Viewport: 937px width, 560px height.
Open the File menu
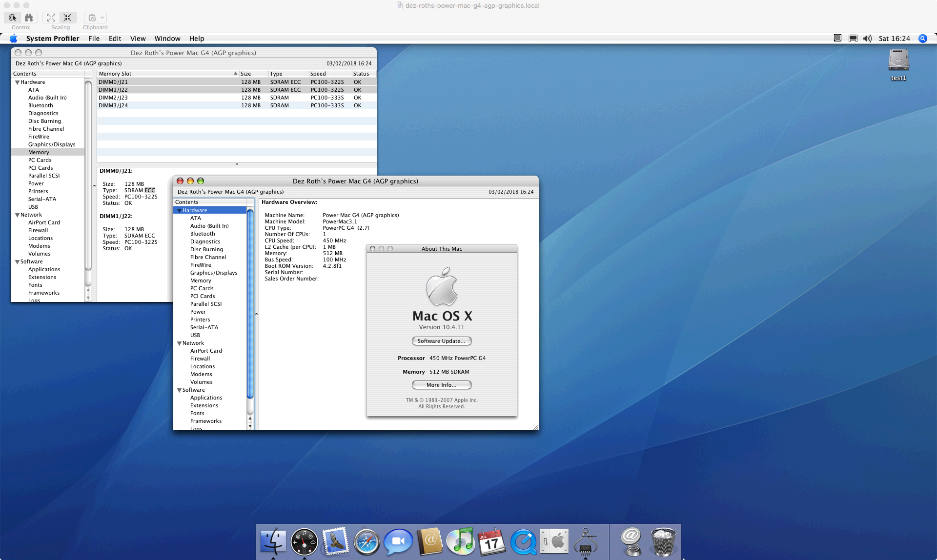[94, 39]
